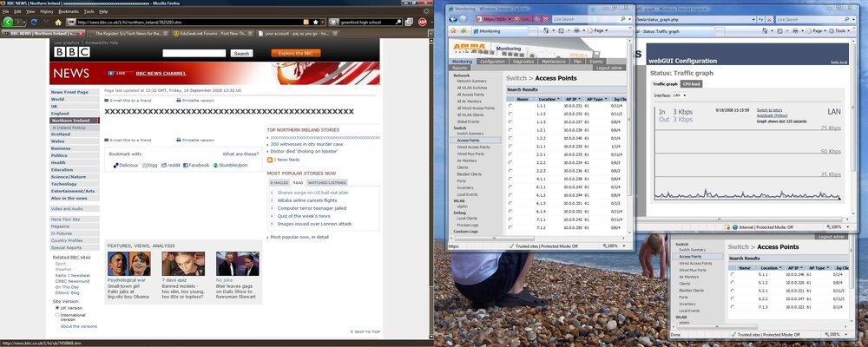
Task: Click Explore the BBC button
Action: tap(296, 53)
